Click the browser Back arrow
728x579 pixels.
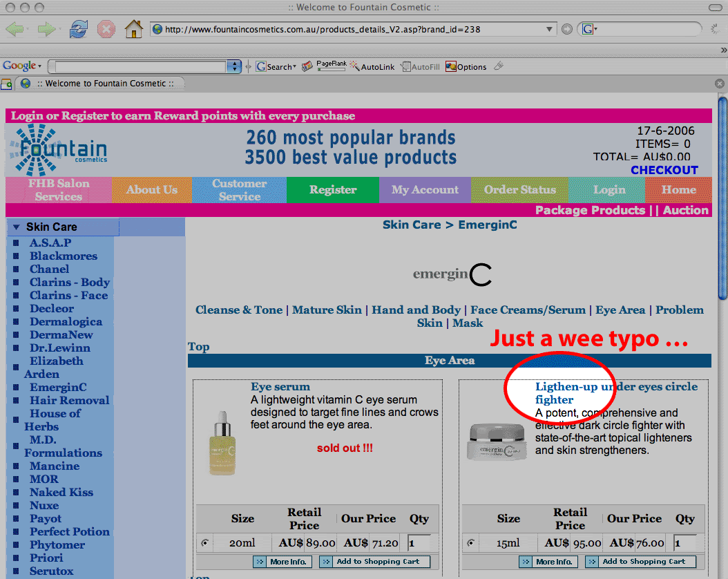(15, 29)
